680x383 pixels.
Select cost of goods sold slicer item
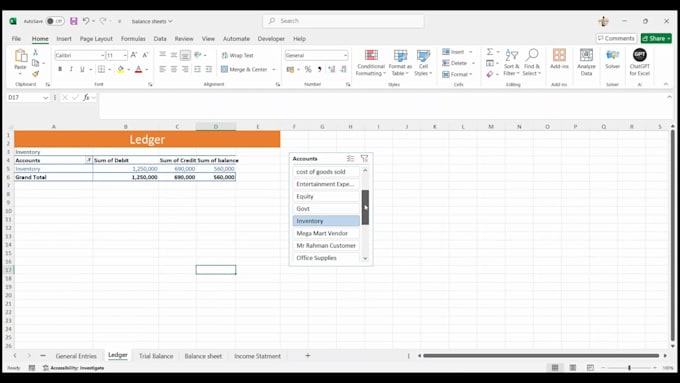coord(326,172)
